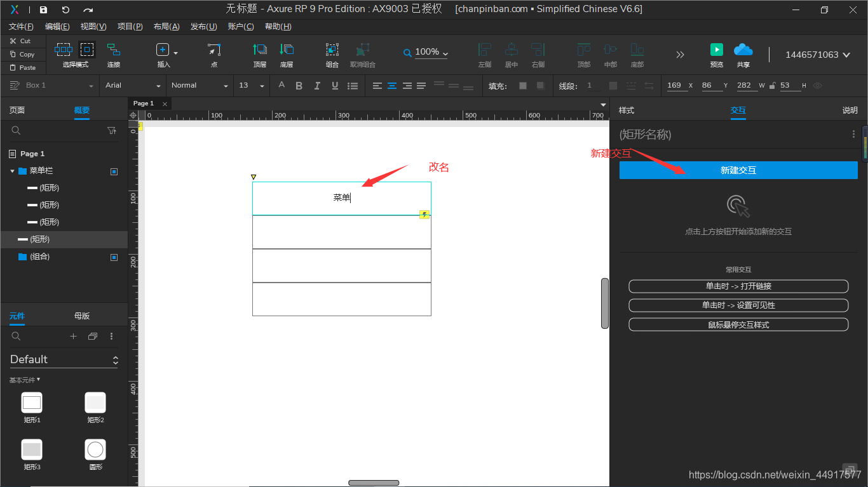Open the 布局(A) menu

(166, 27)
